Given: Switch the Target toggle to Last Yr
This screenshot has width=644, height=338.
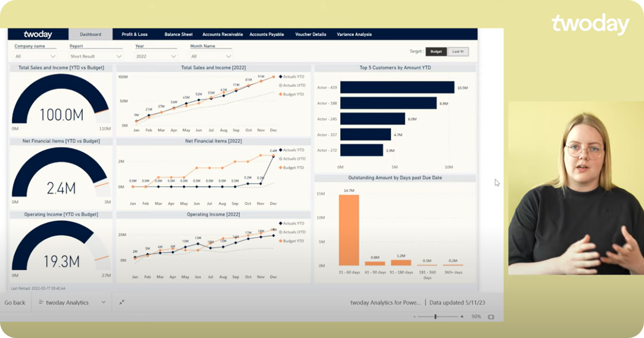Looking at the screenshot, I should click(459, 52).
